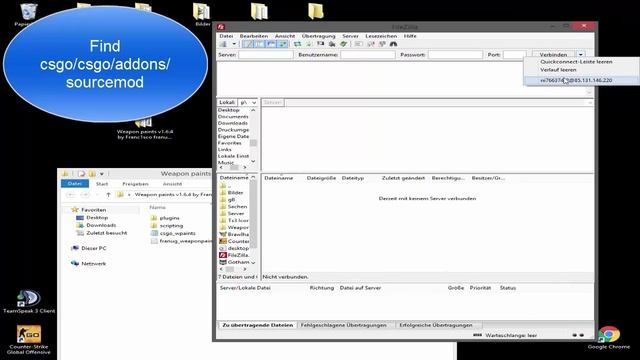Viewport: 640px width, 360px height.
Task: Switch to Erfolgreiche Übertragungen tab
Action: 436,325
